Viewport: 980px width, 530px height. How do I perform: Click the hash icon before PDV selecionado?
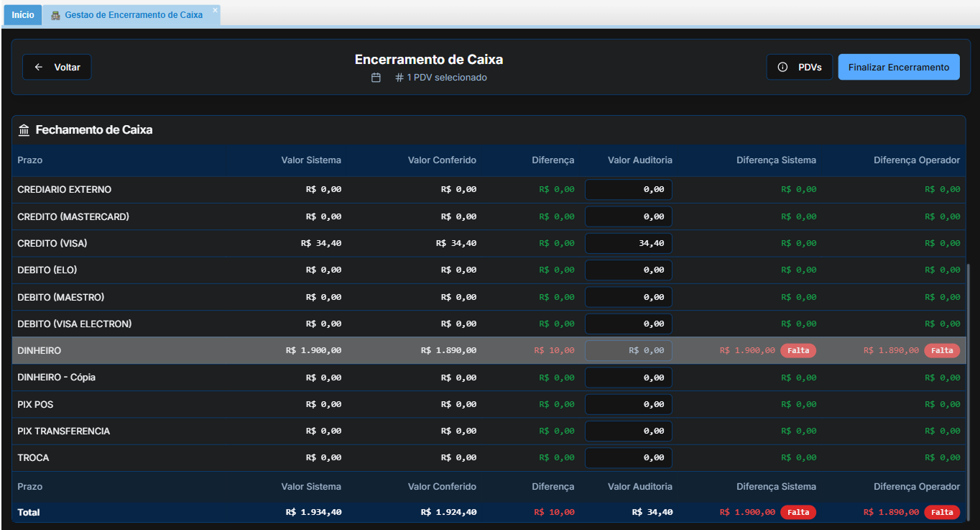click(x=399, y=78)
